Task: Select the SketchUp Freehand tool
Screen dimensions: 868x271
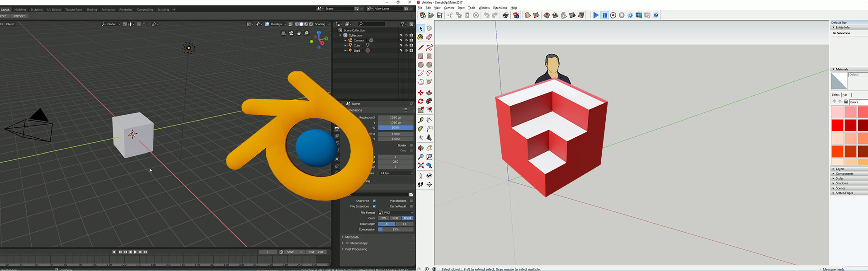Action: point(429,47)
